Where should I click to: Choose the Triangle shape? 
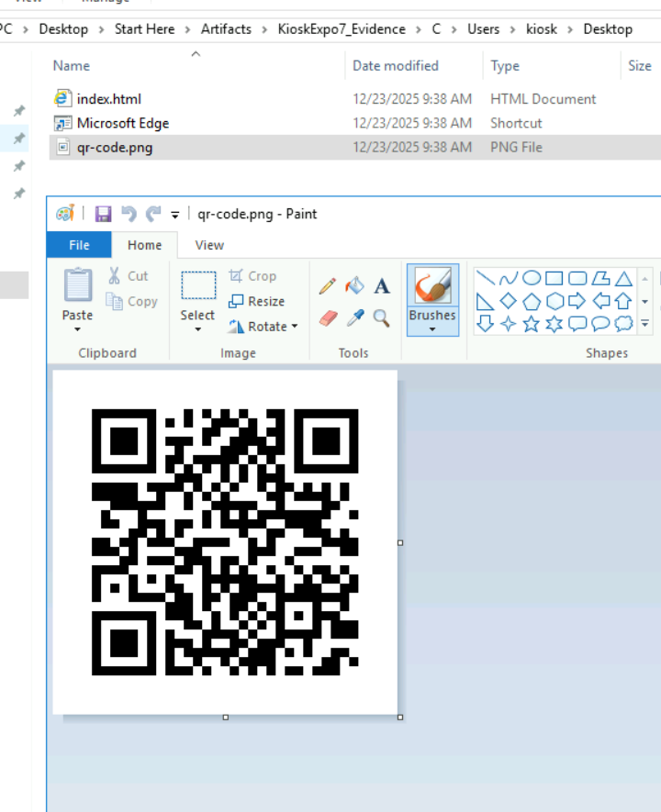coord(623,279)
